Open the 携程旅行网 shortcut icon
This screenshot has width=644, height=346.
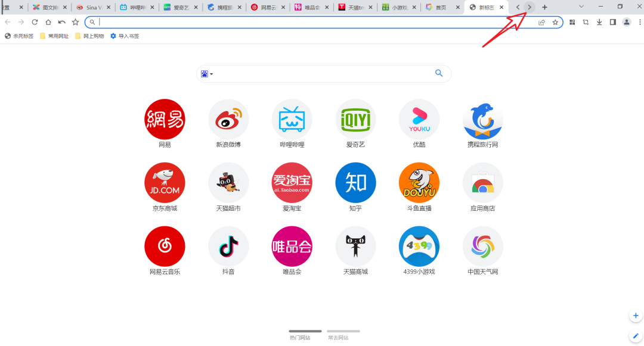(x=482, y=119)
